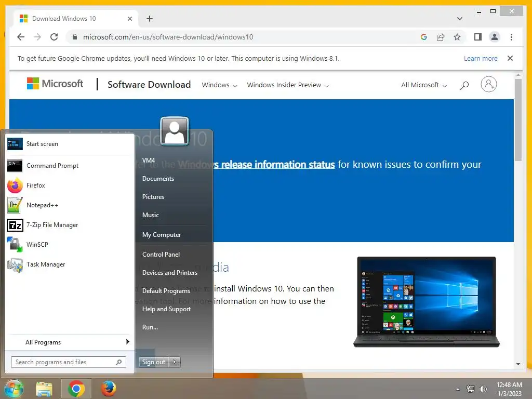Dismiss the Chrome update notification bar
Image resolution: width=532 pixels, height=399 pixels.
click(x=510, y=58)
